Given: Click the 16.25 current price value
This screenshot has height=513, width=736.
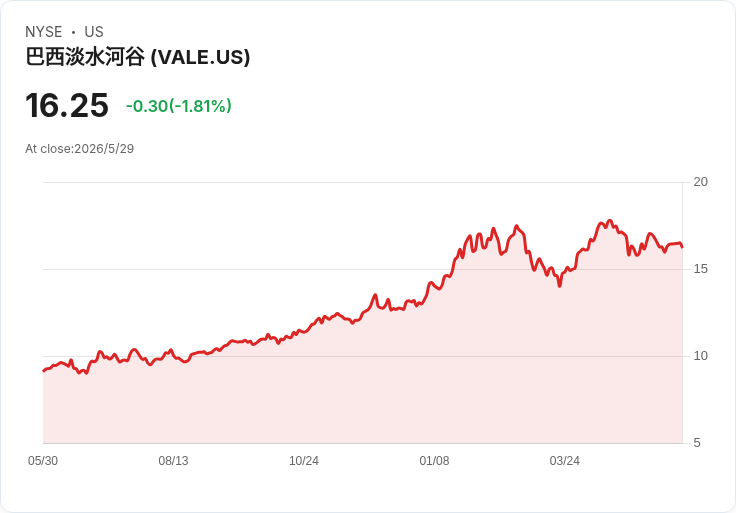Looking at the screenshot, I should coord(67,106).
